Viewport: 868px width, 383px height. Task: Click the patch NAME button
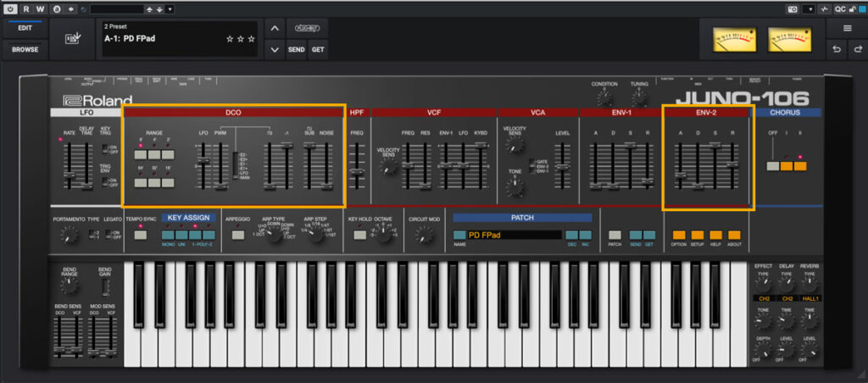(459, 235)
